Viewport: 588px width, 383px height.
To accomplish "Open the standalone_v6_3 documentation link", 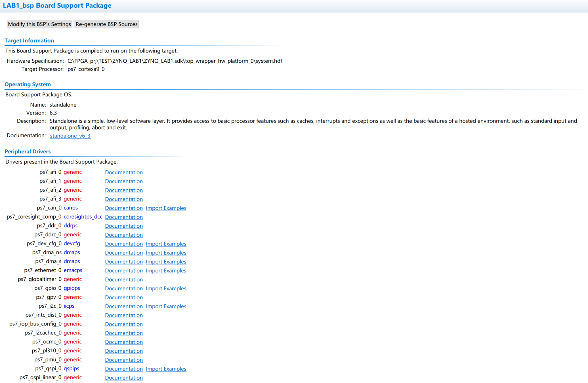I will pos(70,136).
